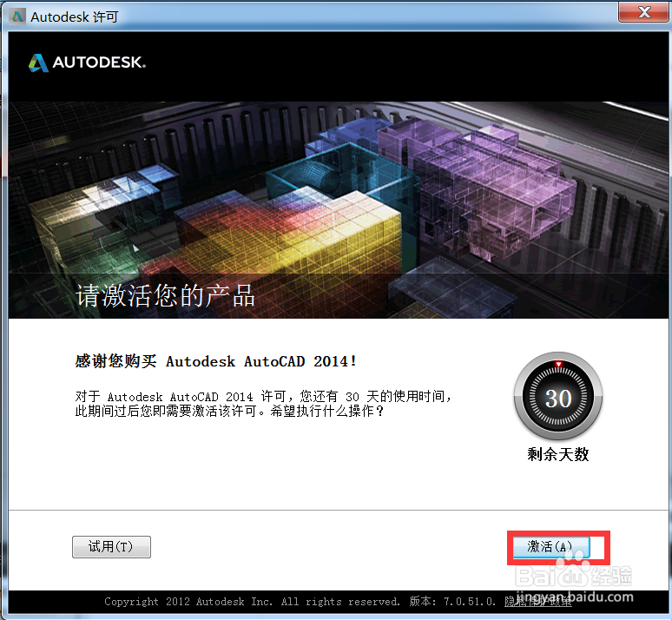Click the Autodesk logo in the header

[87, 63]
